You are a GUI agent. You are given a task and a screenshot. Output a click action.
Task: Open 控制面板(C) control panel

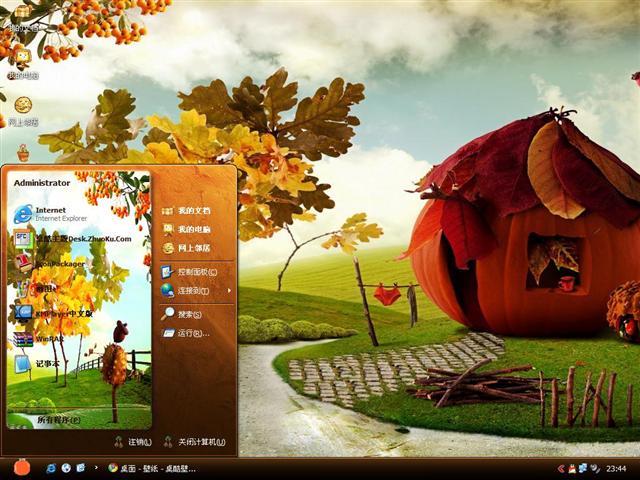[189, 272]
